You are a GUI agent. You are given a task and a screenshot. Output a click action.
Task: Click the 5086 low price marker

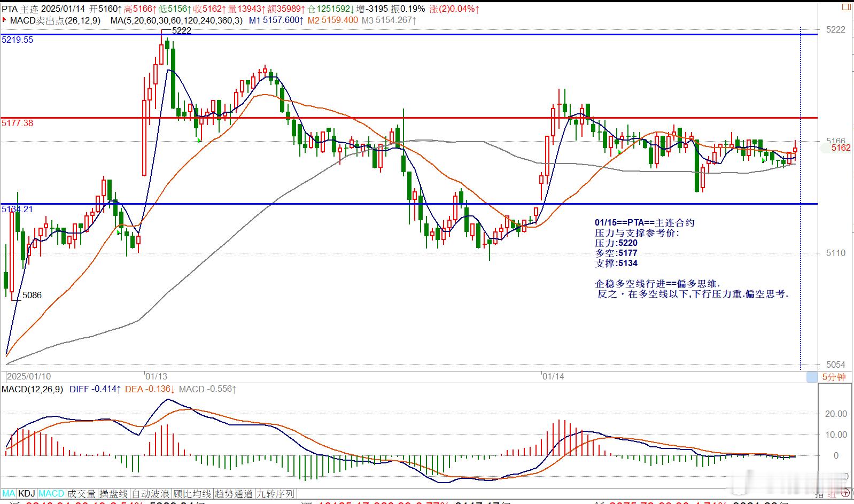point(32,295)
